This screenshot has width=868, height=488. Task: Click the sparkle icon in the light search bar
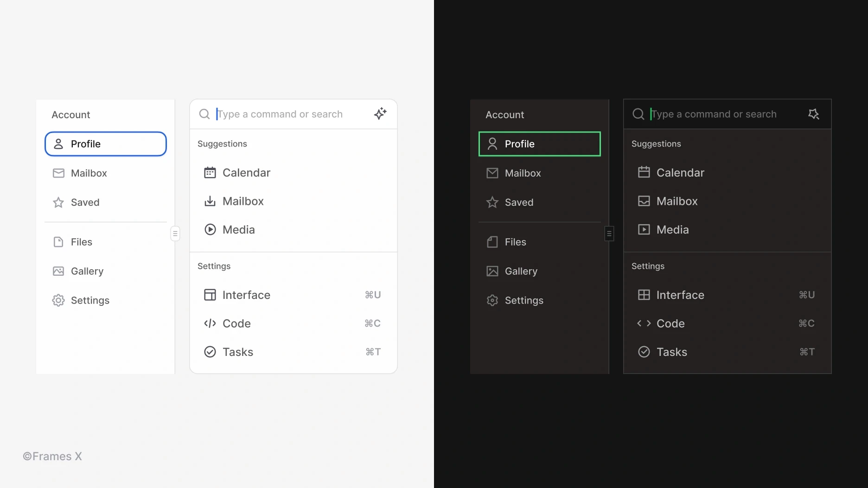380,114
